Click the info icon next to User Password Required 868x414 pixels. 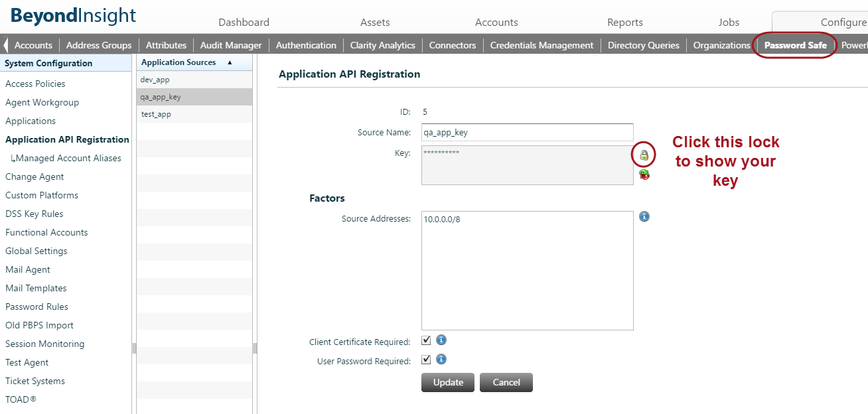point(441,359)
